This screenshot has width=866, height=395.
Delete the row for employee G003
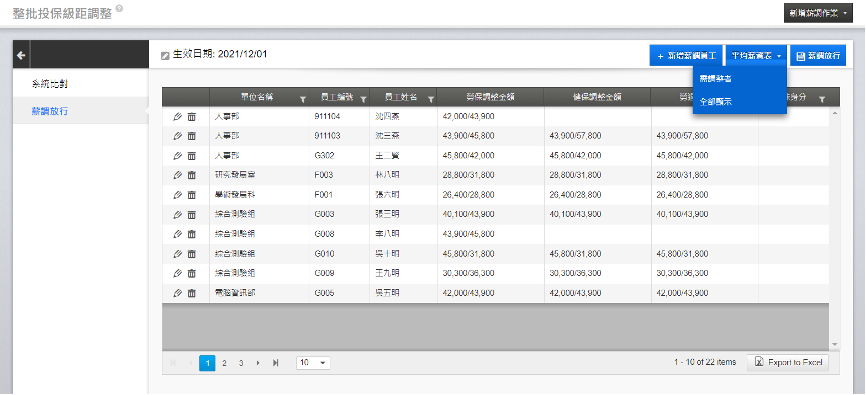coord(192,214)
